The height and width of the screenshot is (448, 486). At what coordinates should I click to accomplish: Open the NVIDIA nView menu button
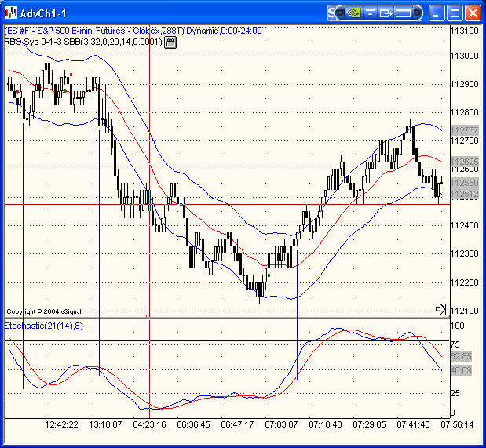pos(355,13)
